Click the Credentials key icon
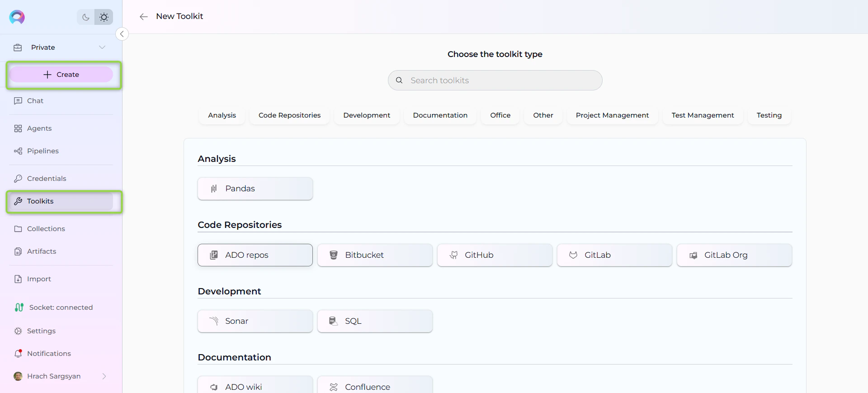This screenshot has height=393, width=868. pos(18,179)
